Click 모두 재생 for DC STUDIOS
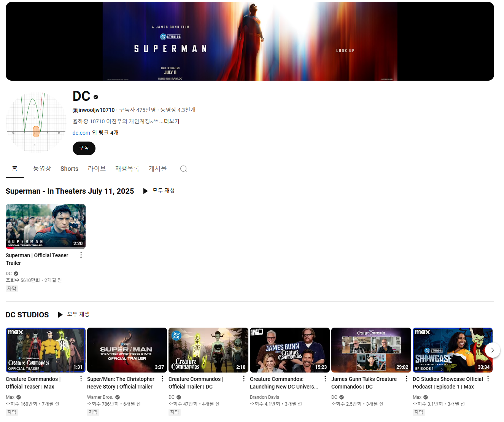 (x=78, y=314)
